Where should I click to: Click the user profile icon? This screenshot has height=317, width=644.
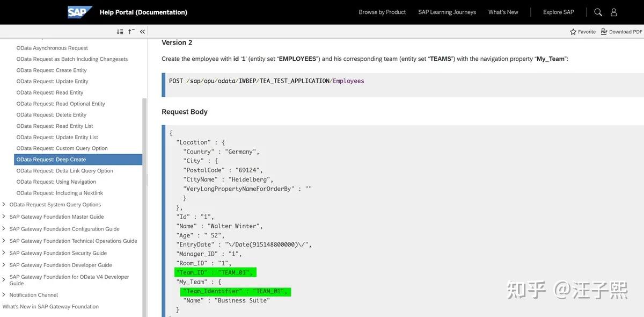pyautogui.click(x=613, y=11)
